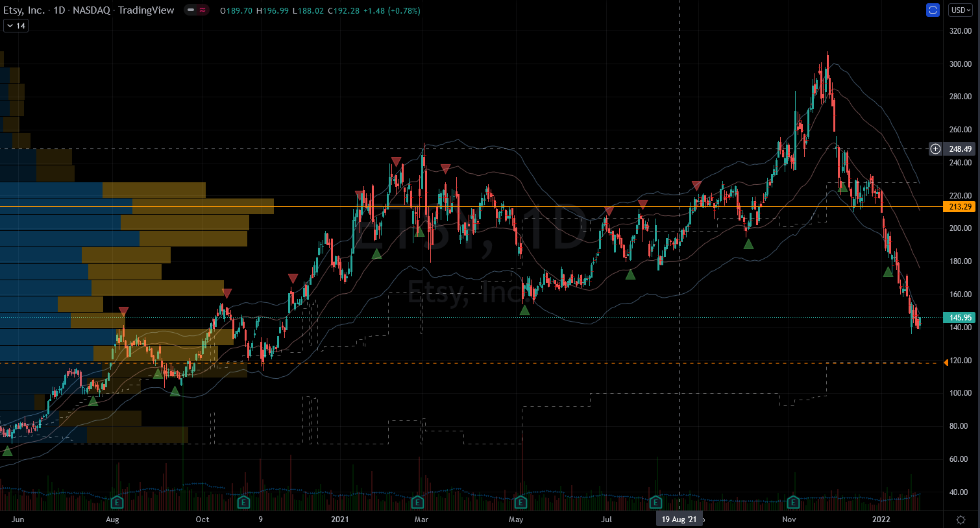Screen dimensions: 980x528
Task: Click the Oct label on time axis
Action: (x=202, y=520)
